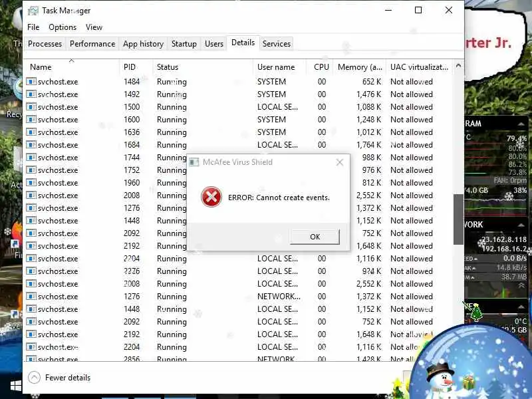This screenshot has height=399, width=532.
Task: Click the svchost.exe icon for PID 1484
Action: (31, 81)
